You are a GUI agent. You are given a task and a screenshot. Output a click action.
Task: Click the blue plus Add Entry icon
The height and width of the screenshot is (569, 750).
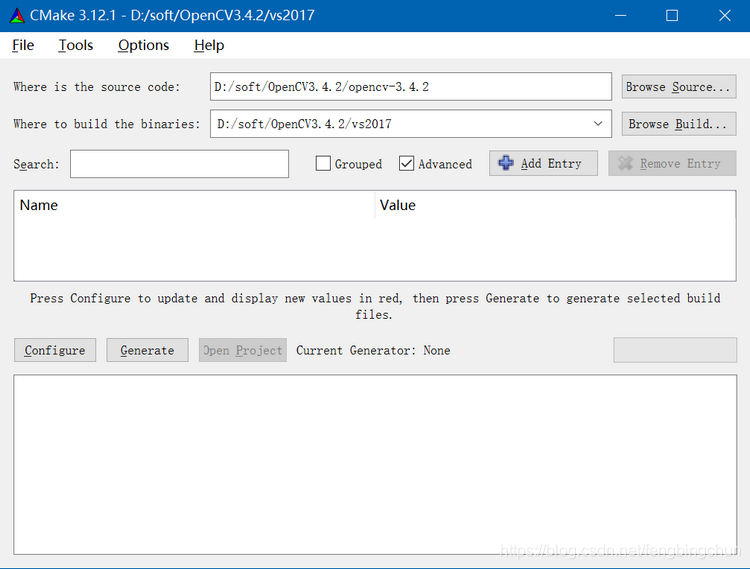coord(506,163)
